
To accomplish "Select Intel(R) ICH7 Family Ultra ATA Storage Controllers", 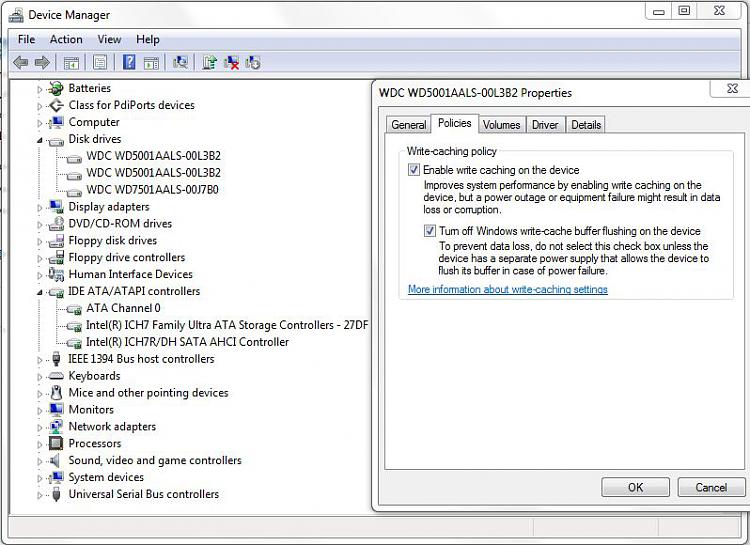I will coord(227,325).
